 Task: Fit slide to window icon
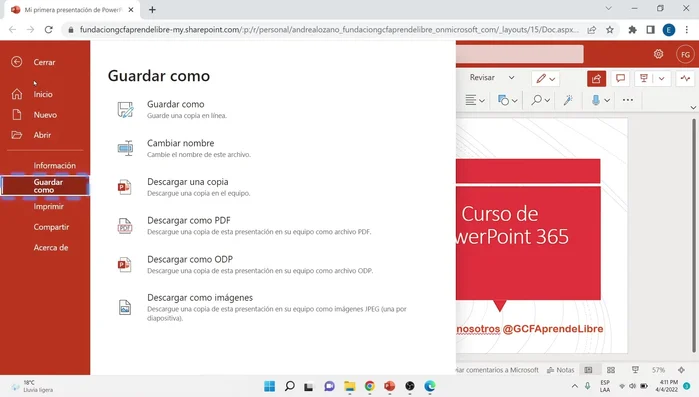pos(682,370)
